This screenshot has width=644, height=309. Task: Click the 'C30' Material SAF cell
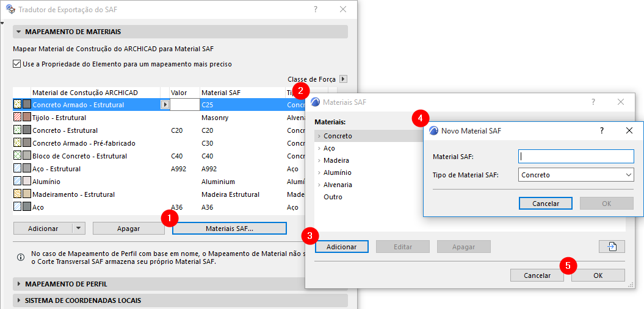pyautogui.click(x=208, y=143)
